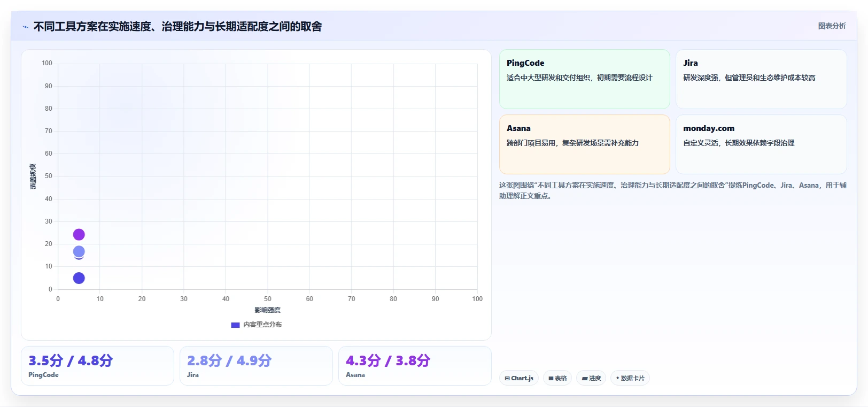Click the text 适合中大型研发和交付组织
This screenshot has height=407, width=868.
[x=548, y=78]
